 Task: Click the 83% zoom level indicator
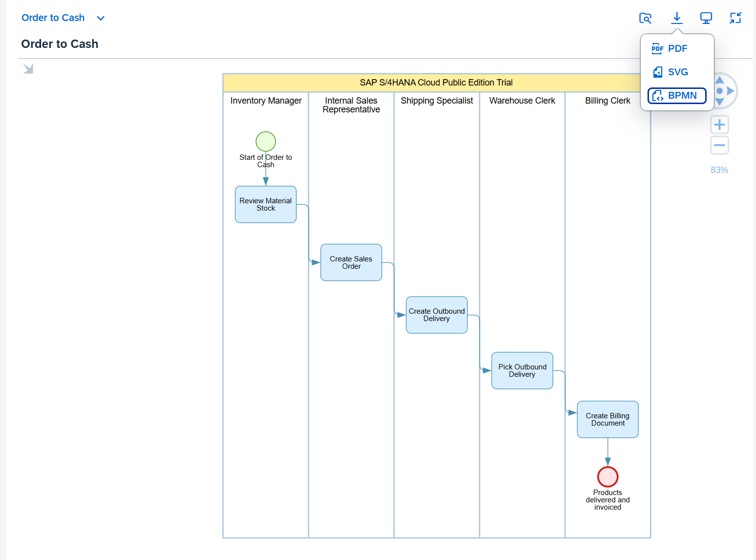pos(719,170)
